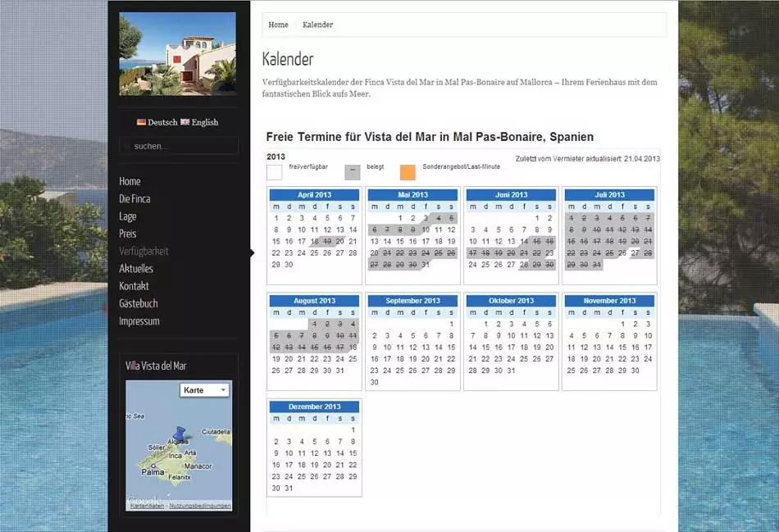779x532 pixels.
Task: Open the Kontakt page
Action: [x=134, y=286]
